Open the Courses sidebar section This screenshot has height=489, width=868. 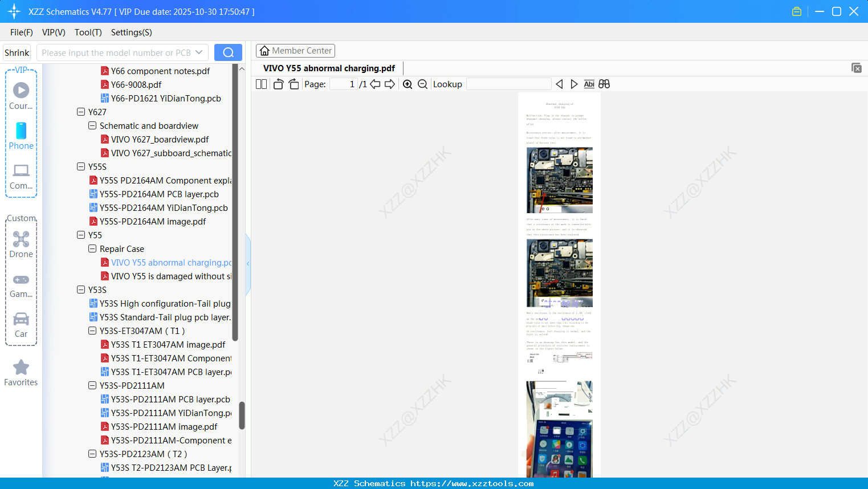click(x=21, y=96)
